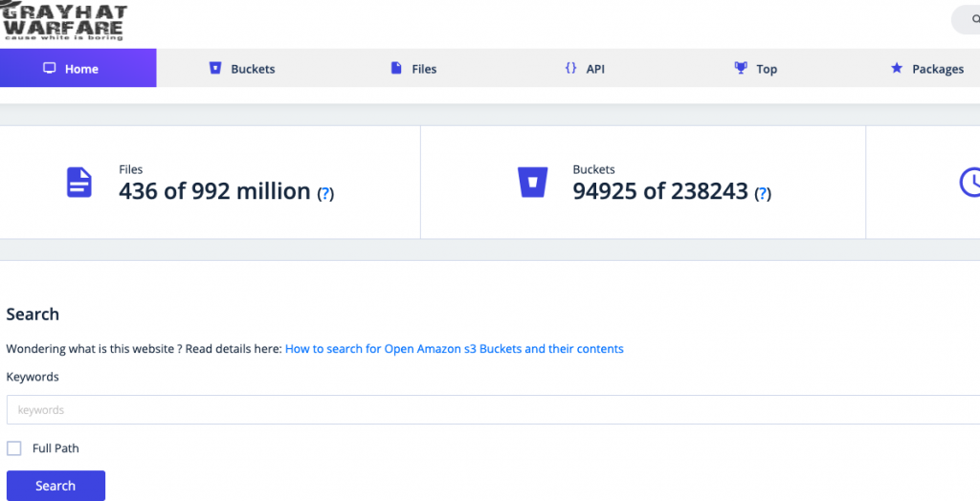Screen dimensions: 980x501
Task: Click the Search section heading
Action: (33, 314)
